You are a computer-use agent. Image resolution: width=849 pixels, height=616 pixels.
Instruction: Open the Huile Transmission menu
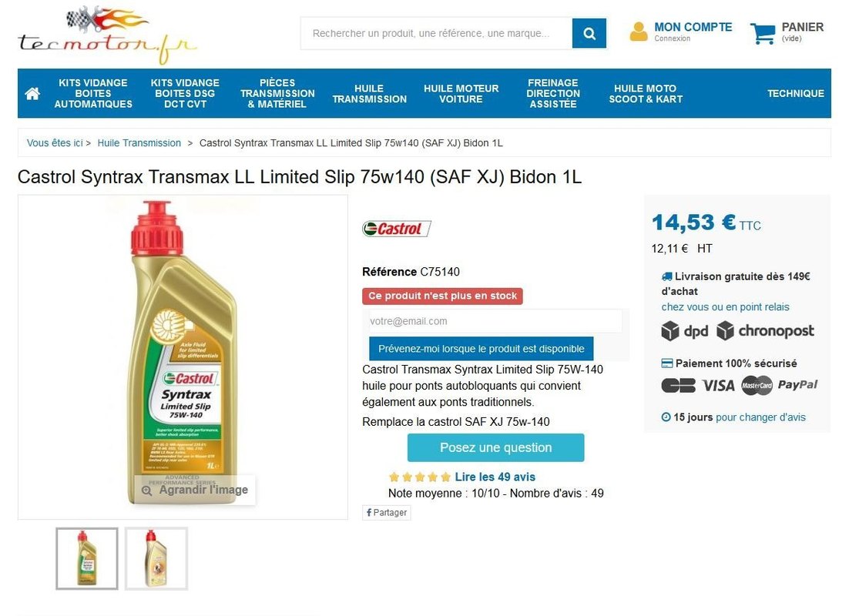(x=369, y=94)
